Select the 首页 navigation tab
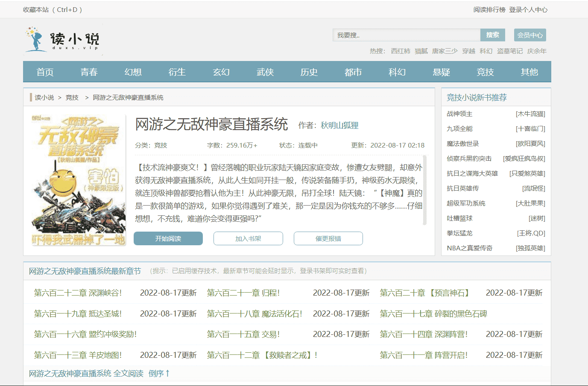Screen dimensions: 588x386 click(x=45, y=72)
